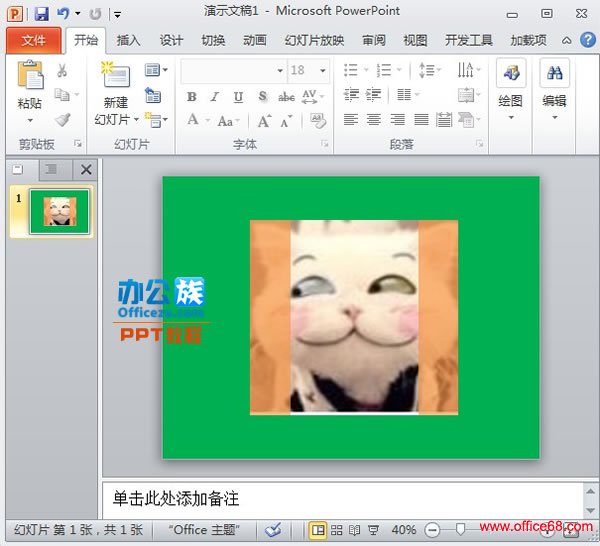Expand the 新建幻灯片 dropdown arrow
The height and width of the screenshot is (546, 600).
136,120
